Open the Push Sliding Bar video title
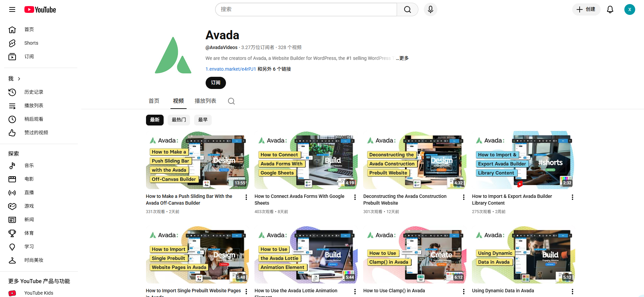Screen dimensions: 644x297 tap(189, 200)
